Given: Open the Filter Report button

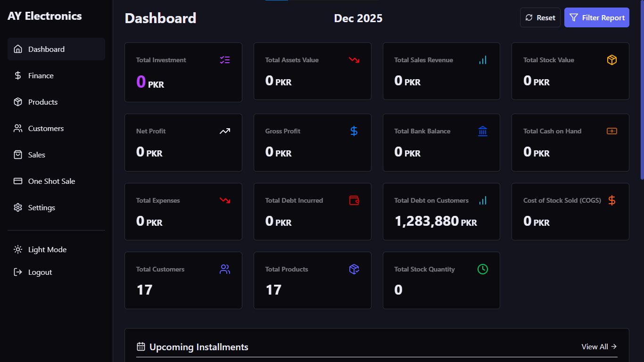Looking at the screenshot, I should 596,17.
